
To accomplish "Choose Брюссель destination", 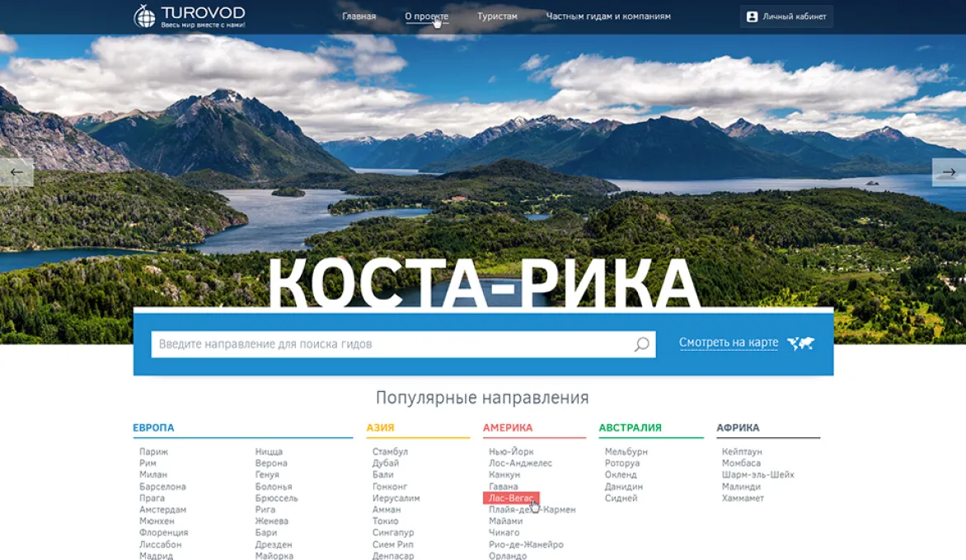I will point(277,498).
